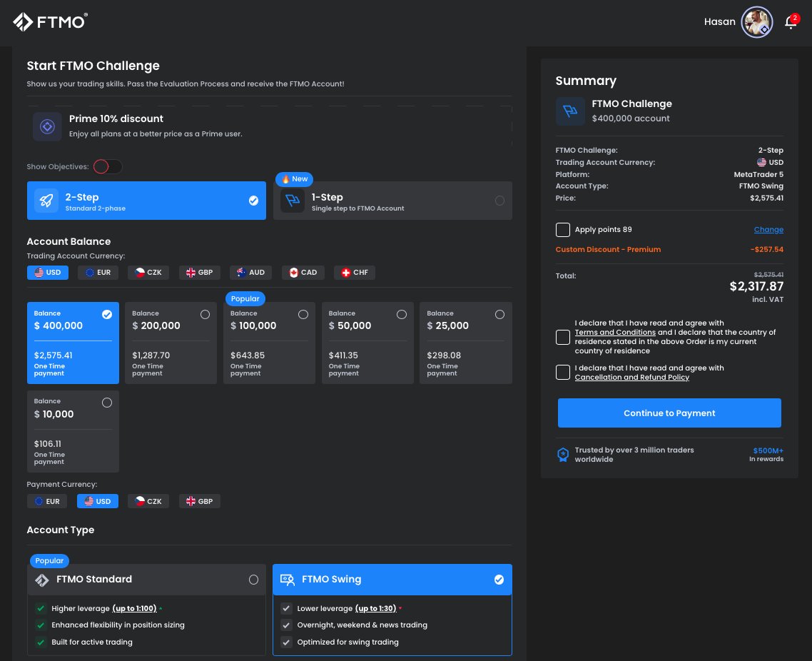Click the Prime discount badge icon
Image resolution: width=812 pixels, height=661 pixels.
click(x=47, y=126)
